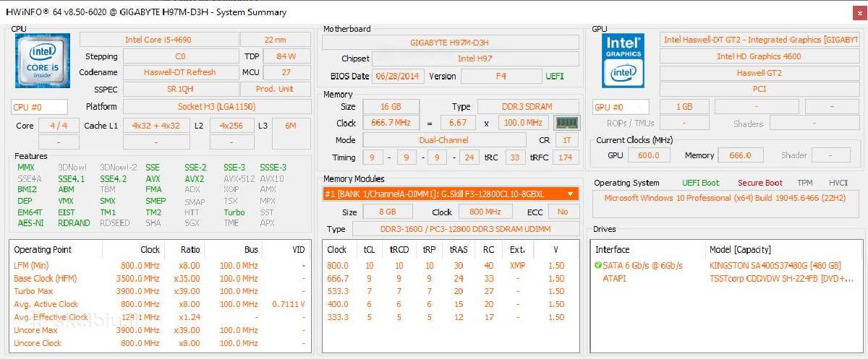Click the DDR3-1600 / PC3-12800 module type field
The width and height of the screenshot is (868, 359).
tap(466, 229)
